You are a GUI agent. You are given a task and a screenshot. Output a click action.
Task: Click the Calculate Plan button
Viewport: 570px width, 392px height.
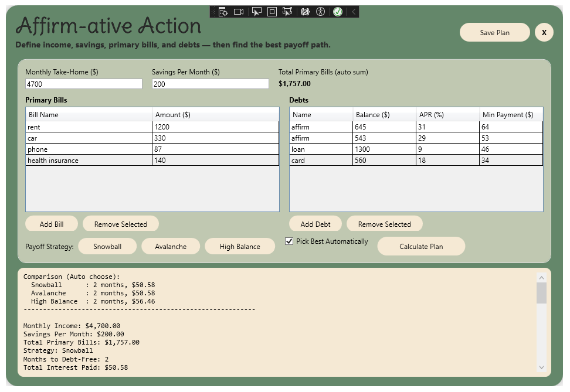tap(421, 247)
